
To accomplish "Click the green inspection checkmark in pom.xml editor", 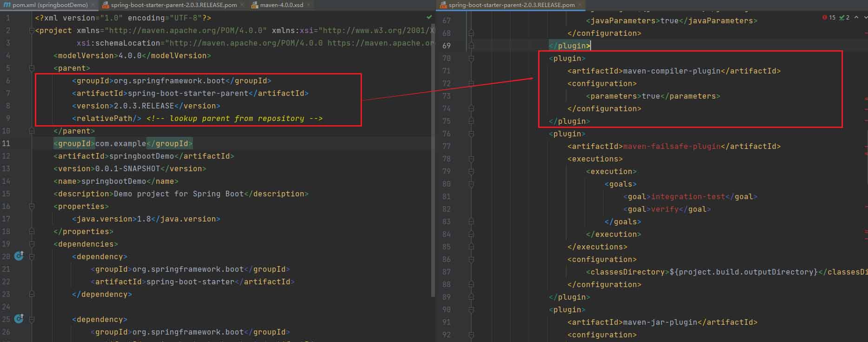I will (429, 17).
